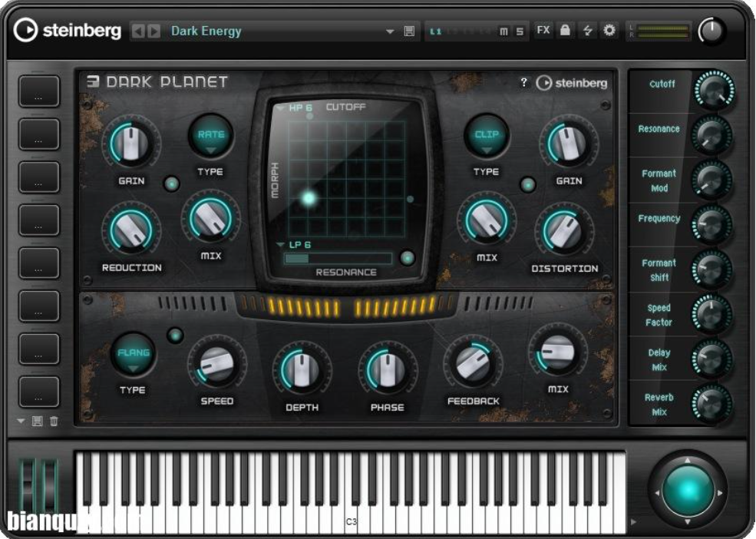
Task: Open help with the question mark icon
Action: 523,82
